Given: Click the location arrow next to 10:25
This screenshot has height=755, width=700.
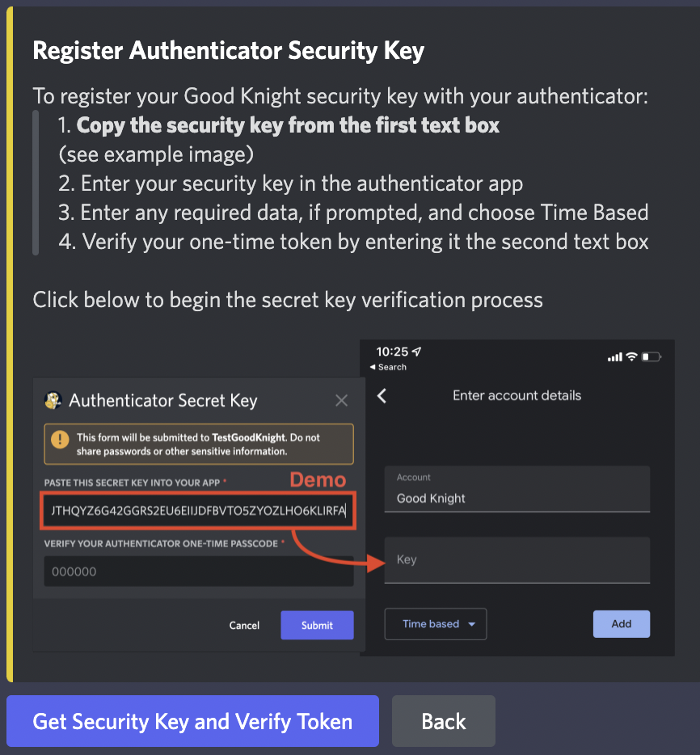Looking at the screenshot, I should tap(417, 352).
